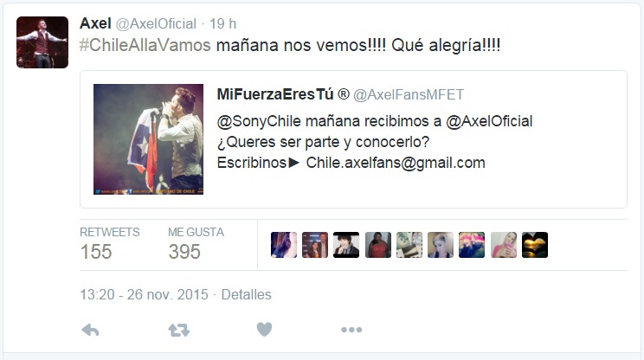Click the Detalles link
The image size is (644, 360).
coord(246,294)
